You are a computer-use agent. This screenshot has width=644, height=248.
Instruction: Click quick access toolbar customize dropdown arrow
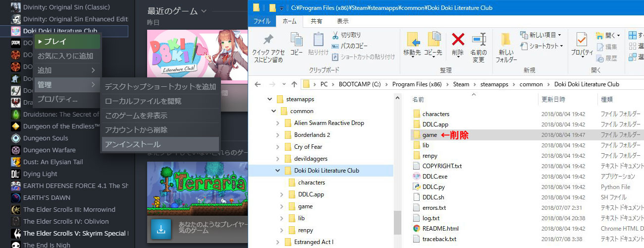[x=281, y=7]
